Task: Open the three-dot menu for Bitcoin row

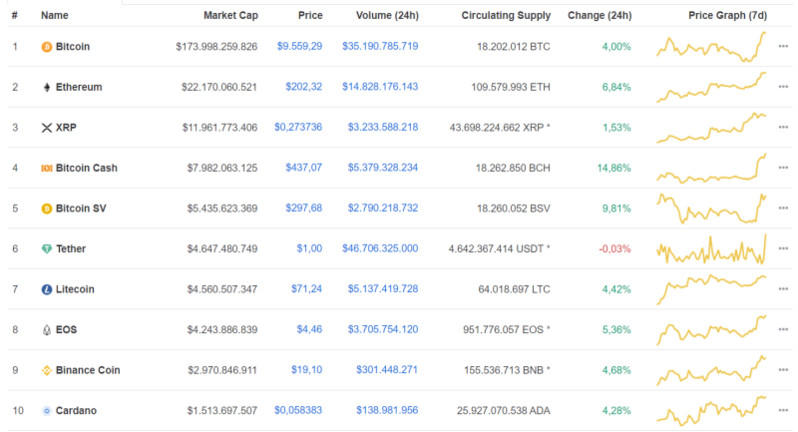Action: 783,47
